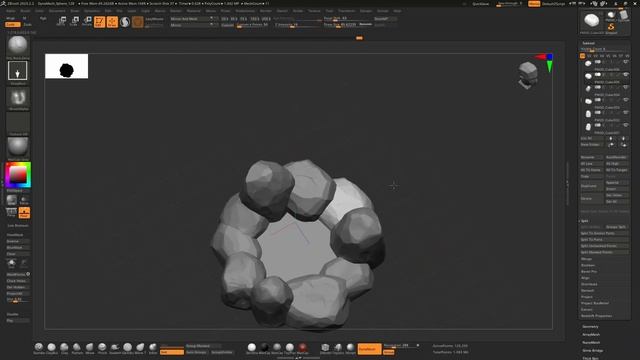Image resolution: width=640 pixels, height=360 pixels.
Task: Pick the first brush sphere in bottom shelf
Action: pos(39,347)
